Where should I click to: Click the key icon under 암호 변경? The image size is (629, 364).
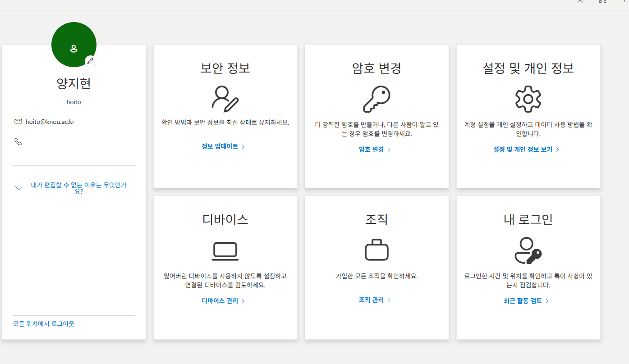point(377,99)
